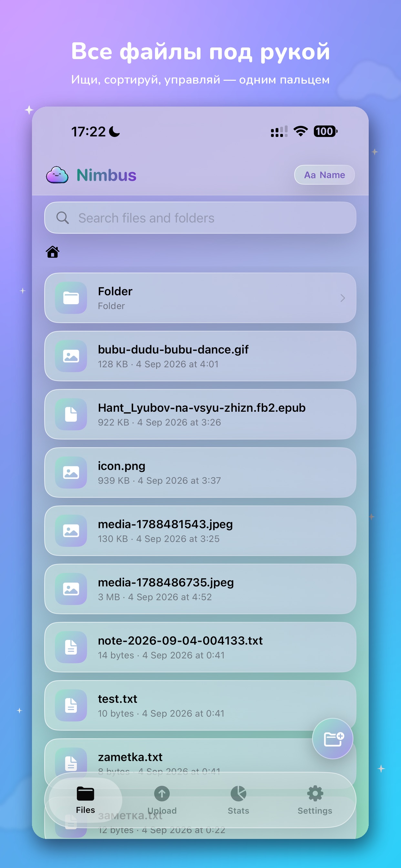Click image icon beside media-1788486735.jpeg
The image size is (401, 868).
(x=71, y=589)
